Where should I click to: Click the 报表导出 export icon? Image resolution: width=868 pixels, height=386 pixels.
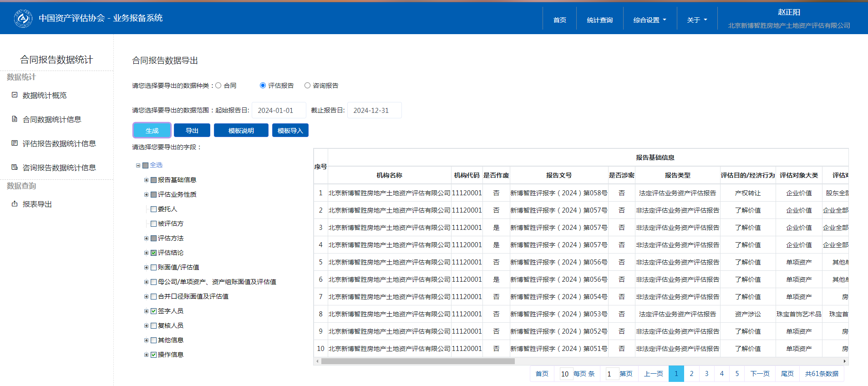coord(15,204)
